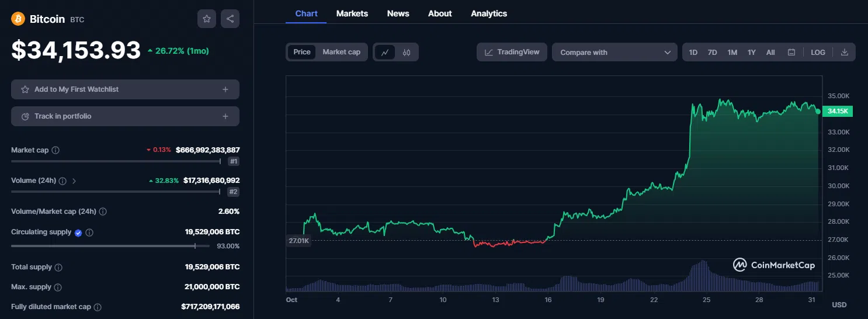Viewport: 868px width, 319px height.
Task: Star Bitcoin as a favorite
Action: coord(206,19)
